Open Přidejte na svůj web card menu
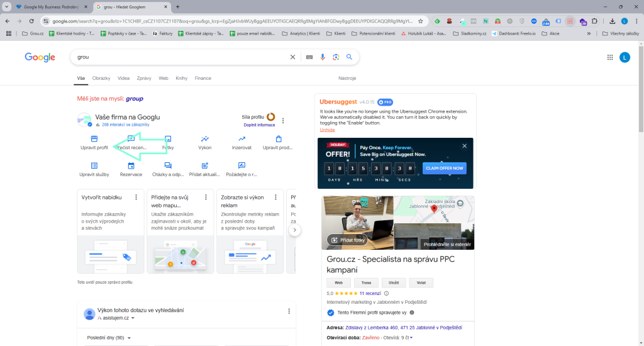Viewport: 644px width, 346px height. pos(206,198)
